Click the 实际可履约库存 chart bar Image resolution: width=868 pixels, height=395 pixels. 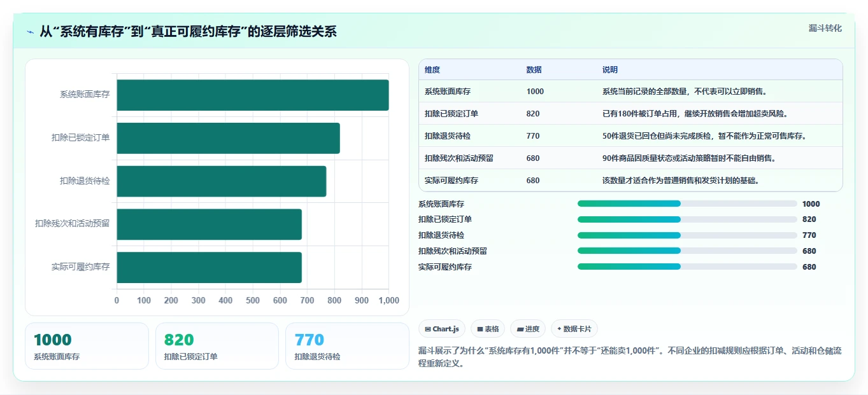209,267
